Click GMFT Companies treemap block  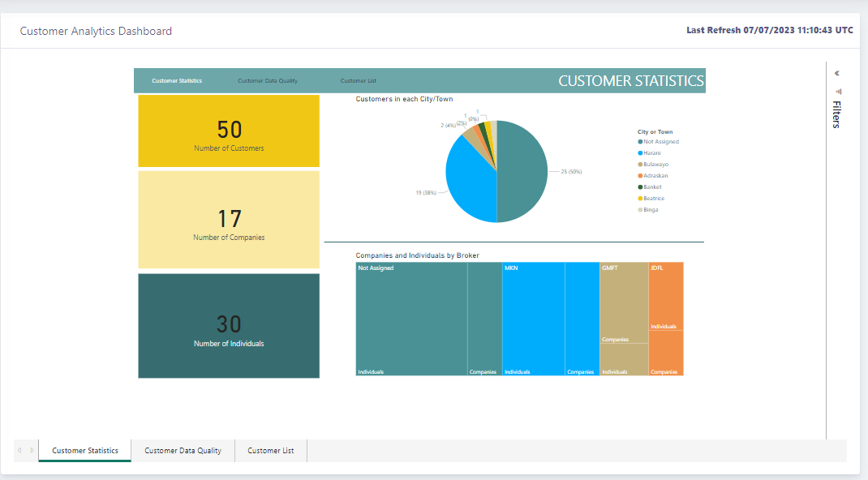[624, 303]
